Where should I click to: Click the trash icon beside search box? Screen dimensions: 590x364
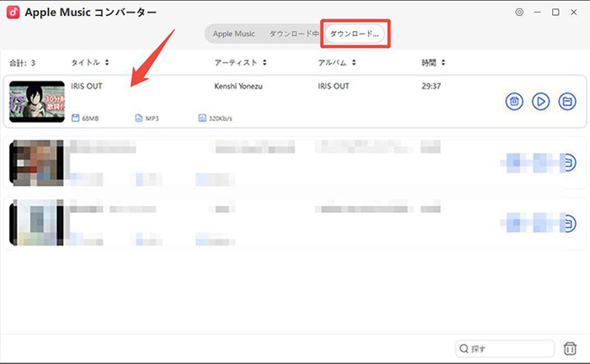point(570,349)
